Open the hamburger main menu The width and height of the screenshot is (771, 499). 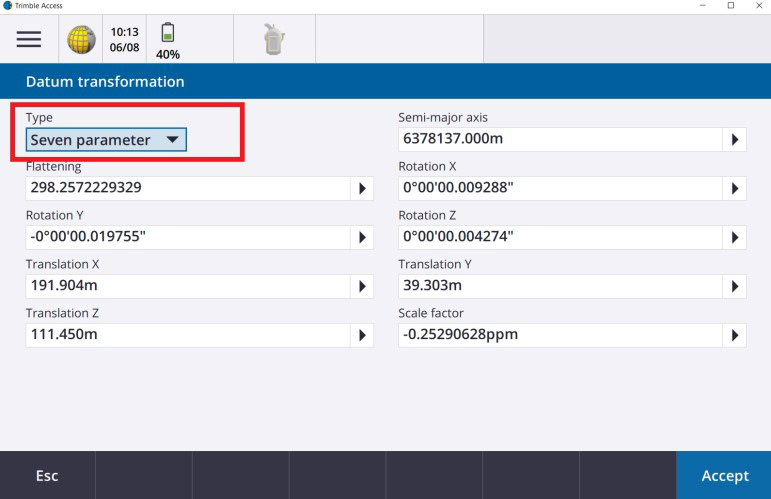[29, 39]
